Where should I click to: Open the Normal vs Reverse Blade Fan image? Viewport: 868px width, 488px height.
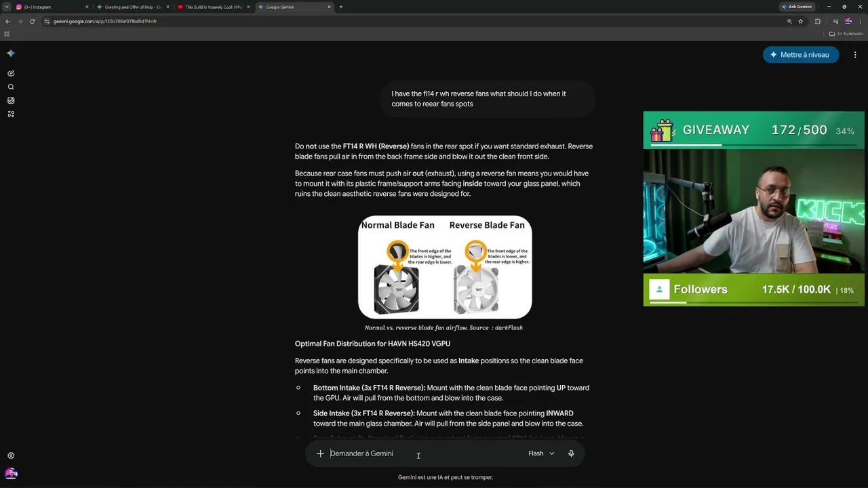[445, 267]
